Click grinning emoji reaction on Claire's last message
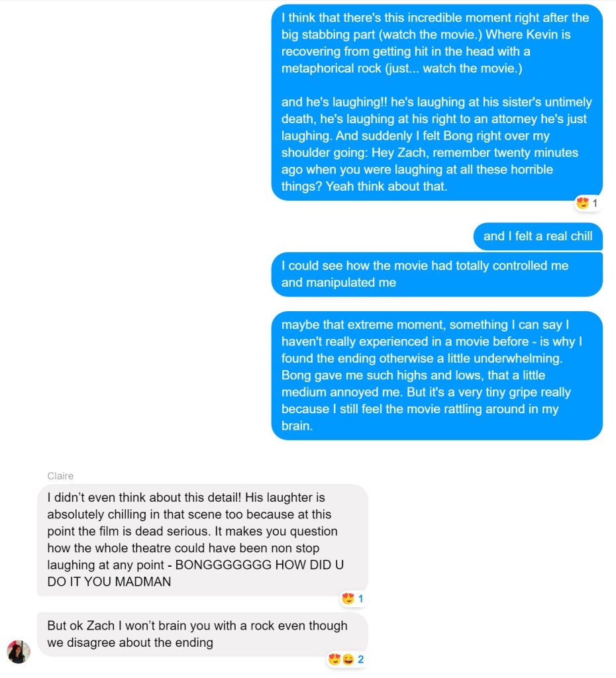616x678 pixels. click(x=348, y=659)
